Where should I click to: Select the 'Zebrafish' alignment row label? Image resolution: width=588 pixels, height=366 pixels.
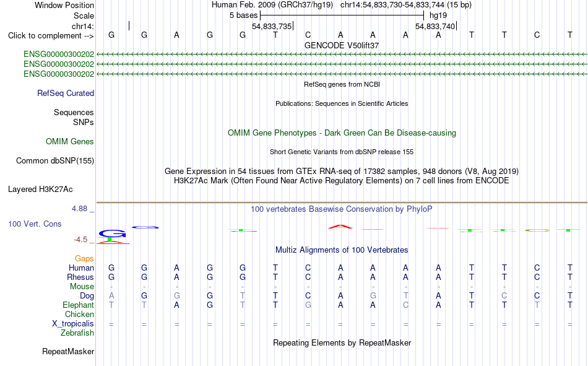coord(77,333)
